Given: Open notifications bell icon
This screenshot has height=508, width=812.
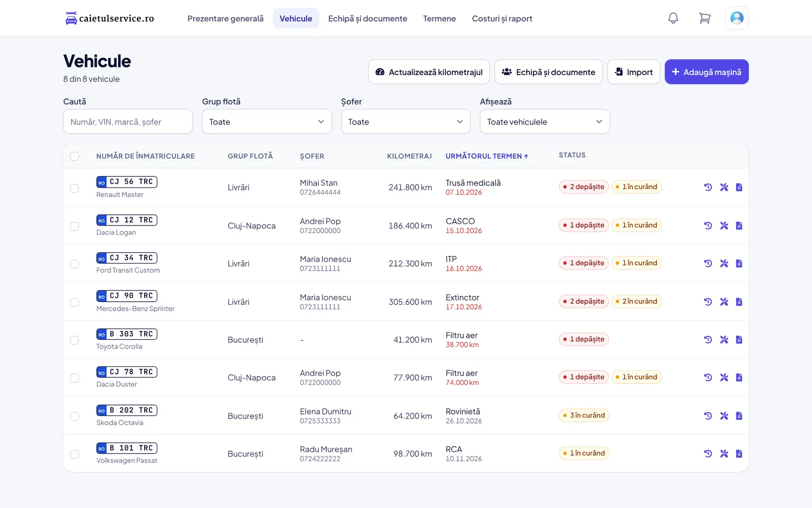Looking at the screenshot, I should click(673, 18).
